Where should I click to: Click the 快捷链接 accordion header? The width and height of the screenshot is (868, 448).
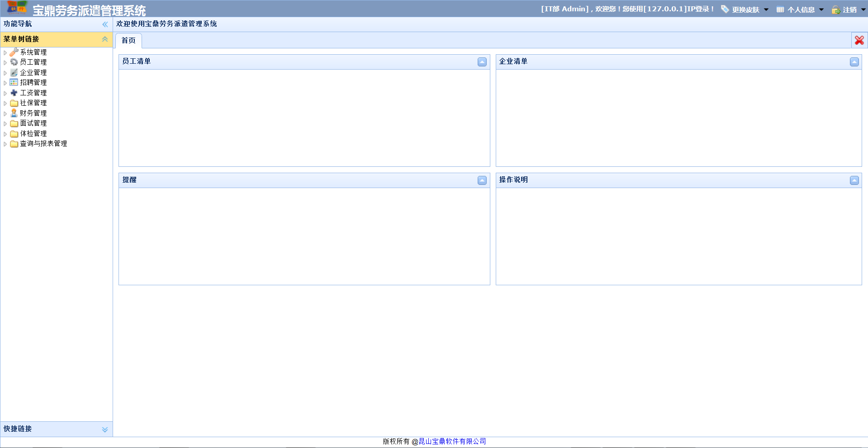(57, 429)
